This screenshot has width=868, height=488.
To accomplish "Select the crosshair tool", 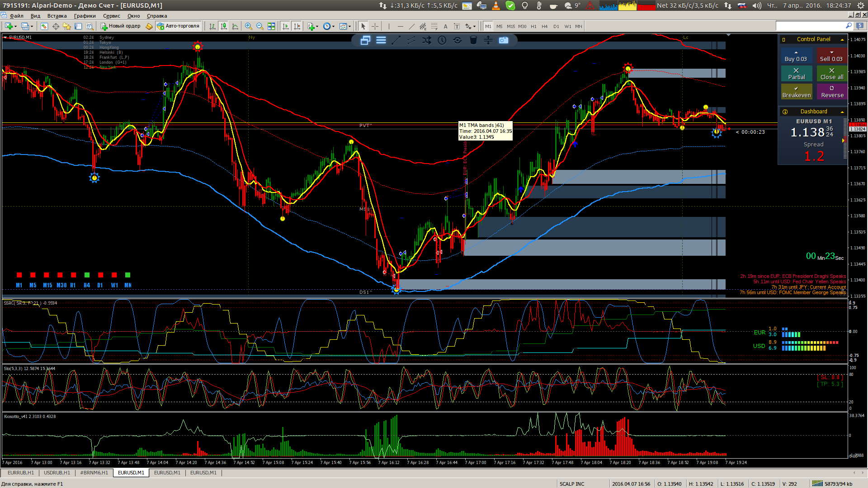I will (375, 26).
